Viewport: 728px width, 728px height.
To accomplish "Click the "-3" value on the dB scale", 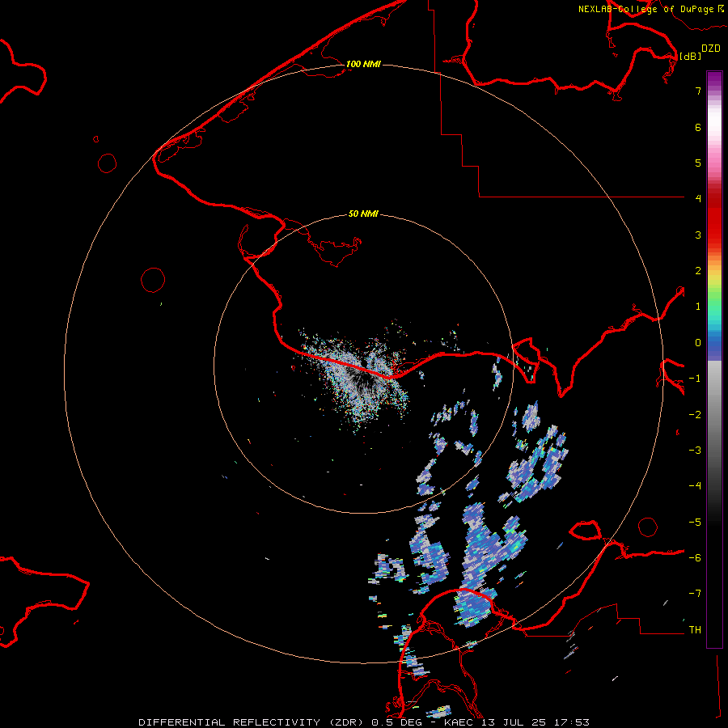I will click(695, 451).
